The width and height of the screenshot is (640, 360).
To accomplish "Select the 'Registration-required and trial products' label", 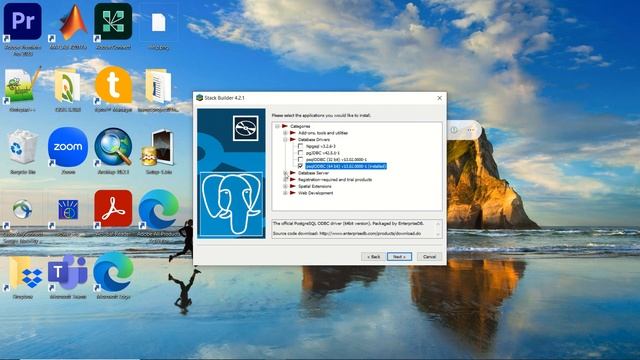I will (x=335, y=179).
